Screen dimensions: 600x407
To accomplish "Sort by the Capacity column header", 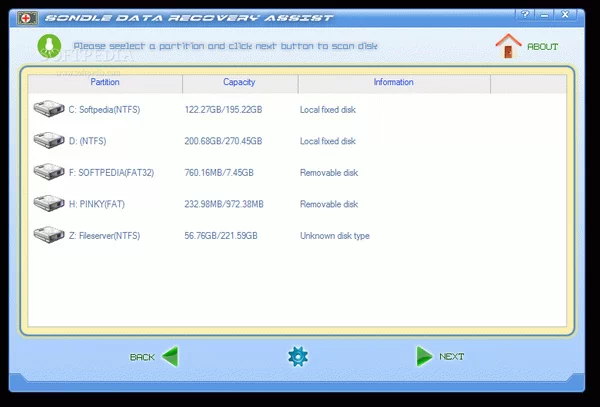I will pyautogui.click(x=239, y=82).
